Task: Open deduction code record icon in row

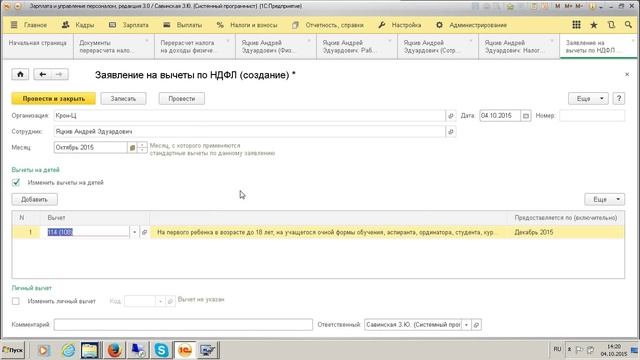Action: [144, 232]
